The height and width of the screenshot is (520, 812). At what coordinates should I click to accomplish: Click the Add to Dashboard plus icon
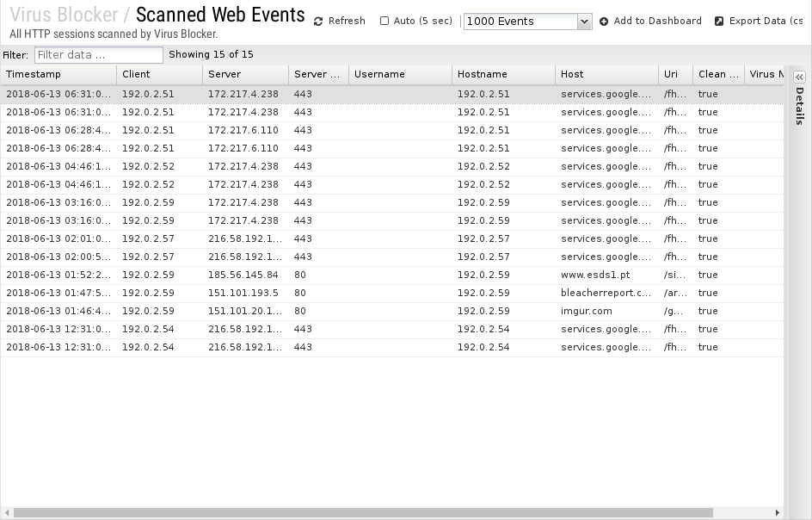point(604,22)
